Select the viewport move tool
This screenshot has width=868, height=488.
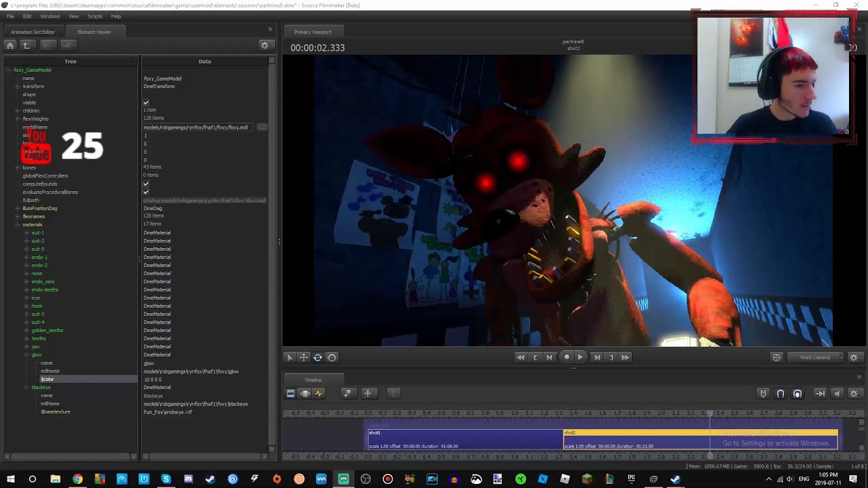click(304, 357)
